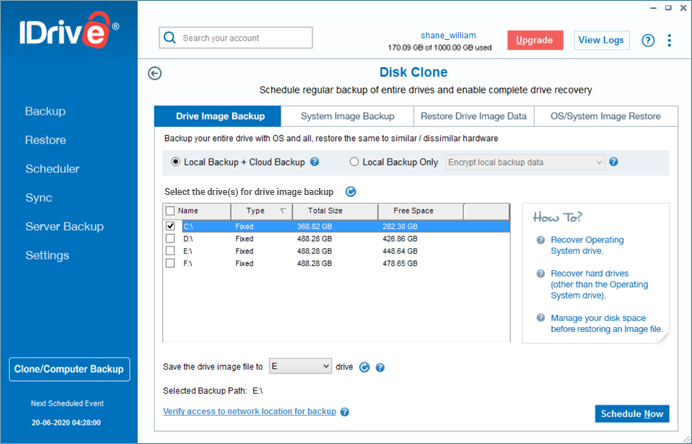Screen dimensions: 692x444
Task: Open the help question mark icon in header
Action: [648, 41]
